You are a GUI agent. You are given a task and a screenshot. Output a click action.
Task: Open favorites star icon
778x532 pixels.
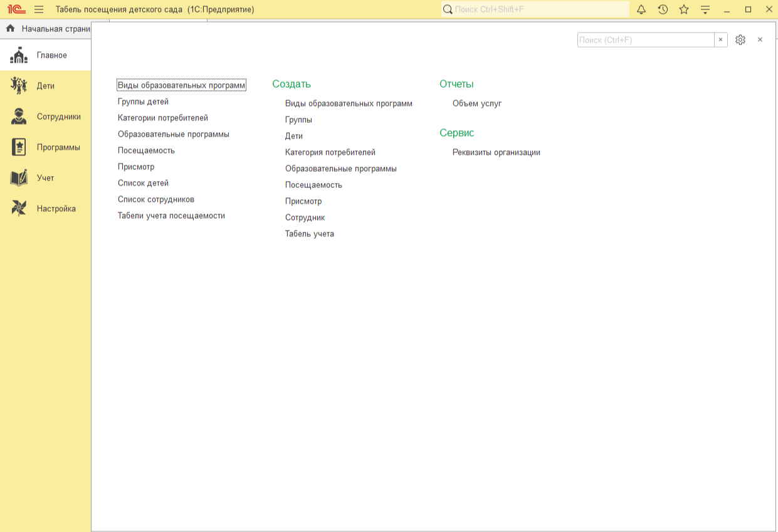(x=684, y=9)
